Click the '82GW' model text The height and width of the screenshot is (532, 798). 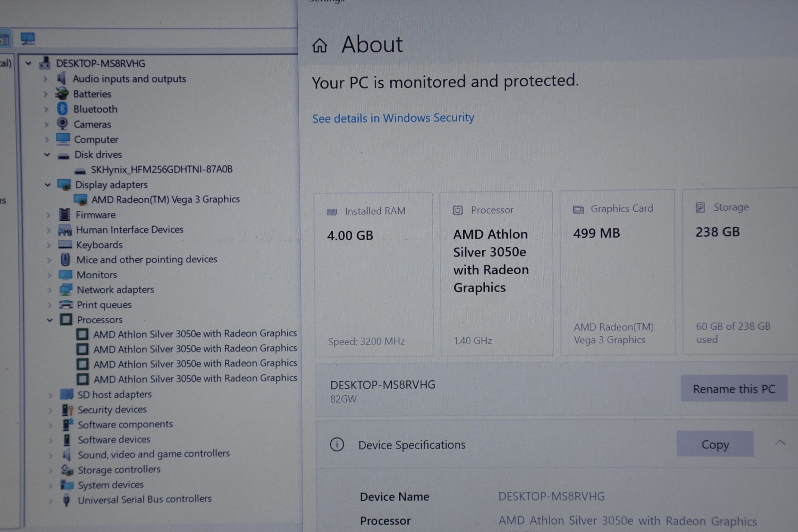tap(343, 399)
